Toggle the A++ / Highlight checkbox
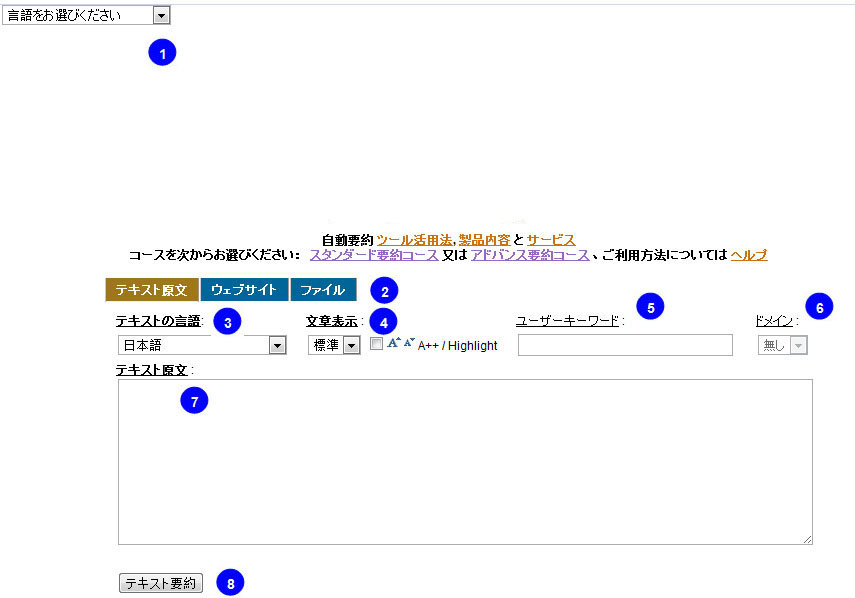This screenshot has width=855, height=598. click(x=376, y=343)
